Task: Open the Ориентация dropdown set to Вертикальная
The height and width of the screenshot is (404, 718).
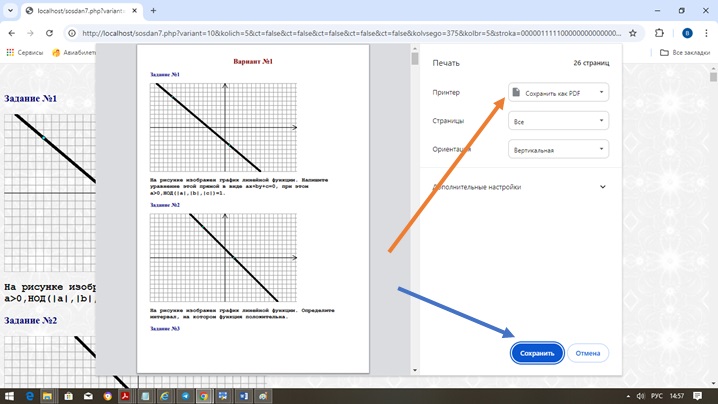Action: tap(558, 150)
